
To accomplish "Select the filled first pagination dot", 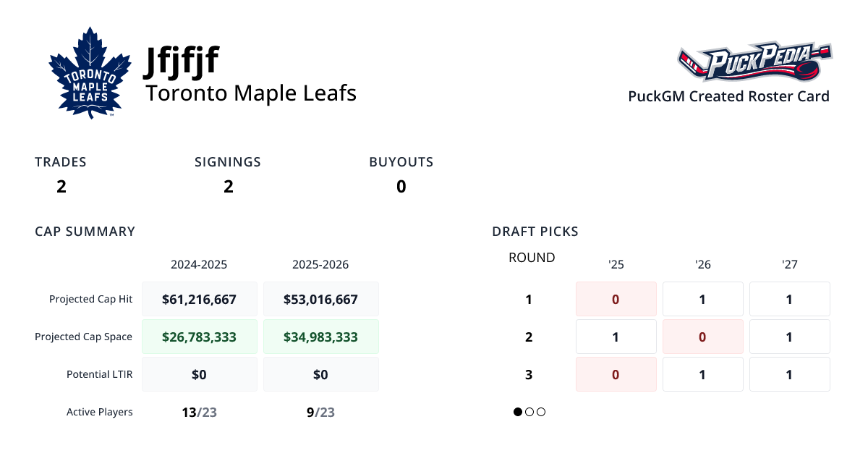I will coord(517,412).
